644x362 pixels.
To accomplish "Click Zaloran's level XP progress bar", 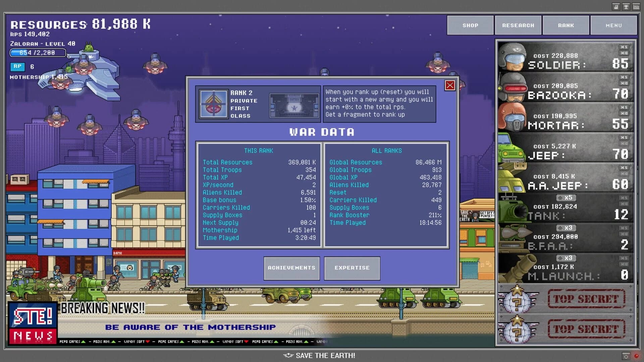I will click(38, 53).
